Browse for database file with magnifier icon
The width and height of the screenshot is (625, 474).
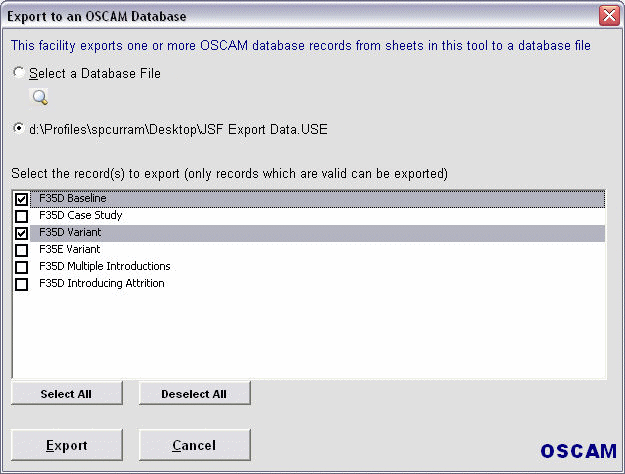pyautogui.click(x=40, y=97)
